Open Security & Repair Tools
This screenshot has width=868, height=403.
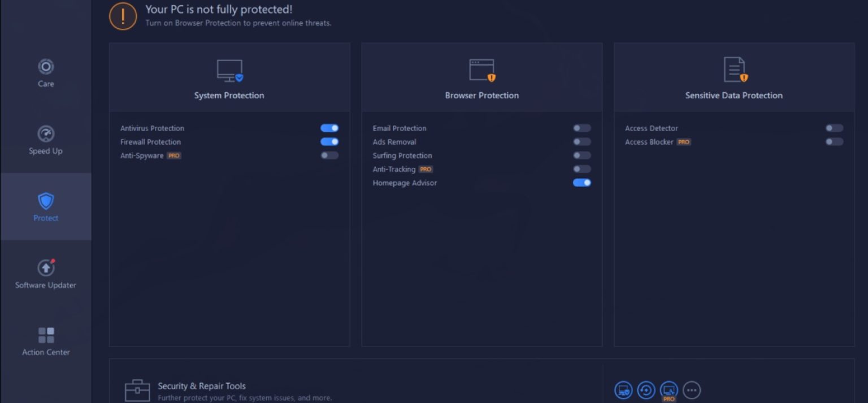point(201,385)
